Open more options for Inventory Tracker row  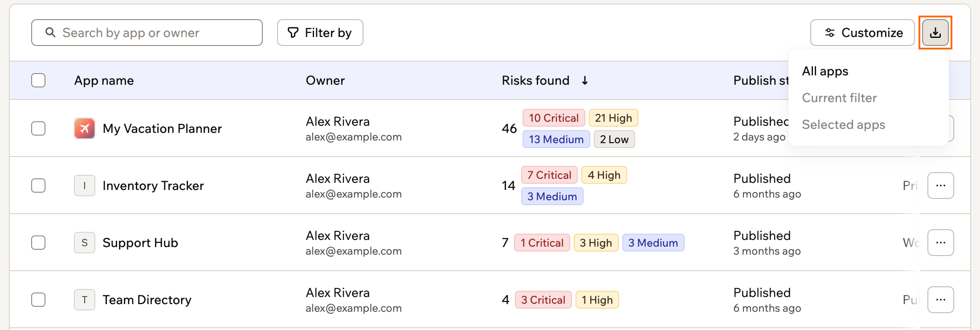click(x=940, y=186)
